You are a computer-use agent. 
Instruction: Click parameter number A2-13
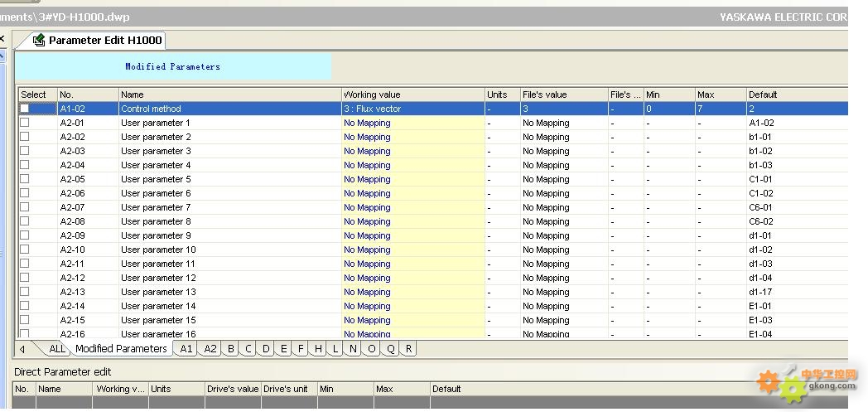pyautogui.click(x=73, y=292)
